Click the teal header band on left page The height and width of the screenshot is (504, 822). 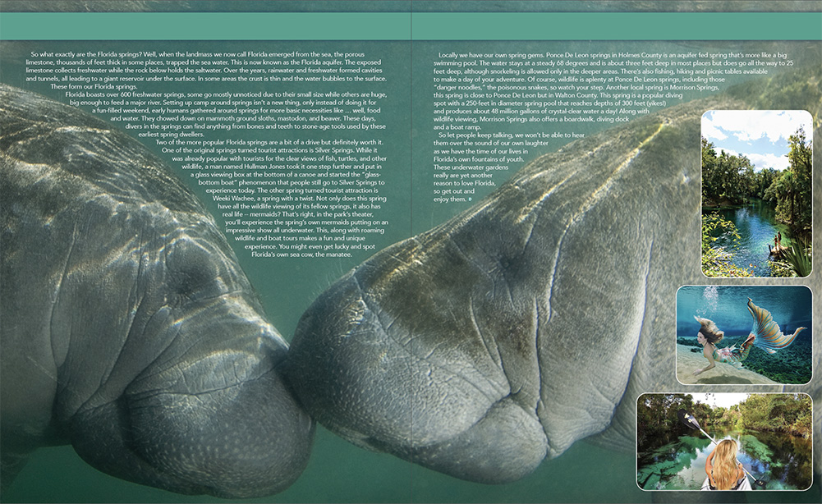click(205, 26)
